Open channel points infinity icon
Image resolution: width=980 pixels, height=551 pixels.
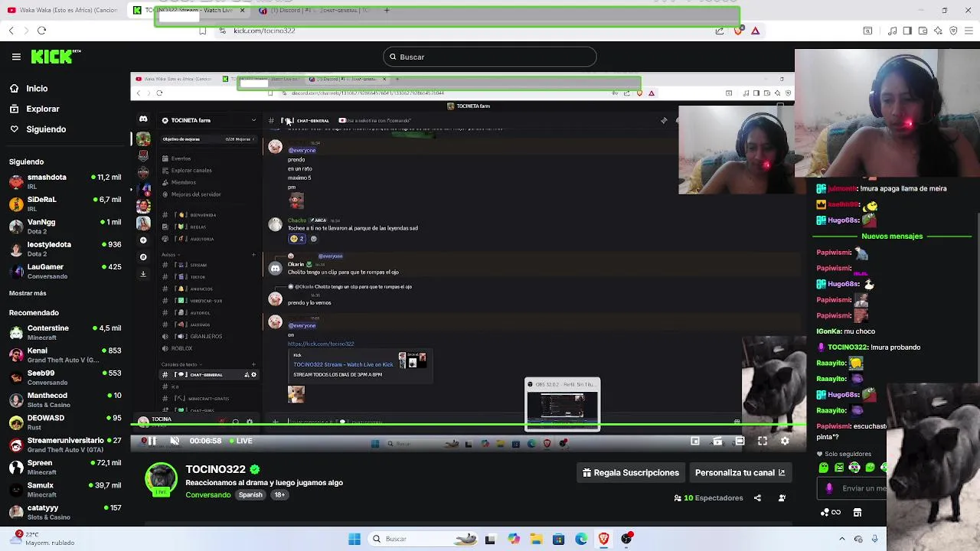coord(830,513)
